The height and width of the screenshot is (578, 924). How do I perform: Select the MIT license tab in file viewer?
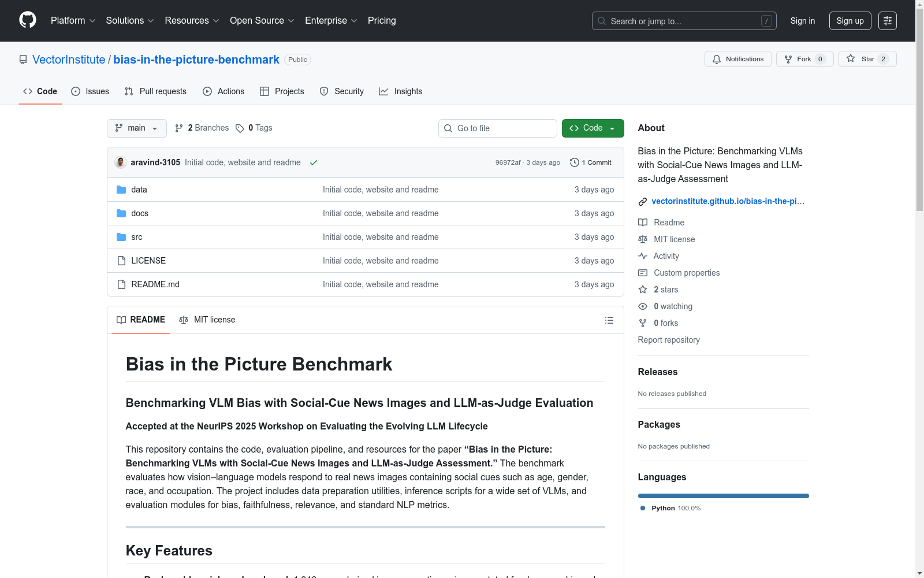[207, 320]
